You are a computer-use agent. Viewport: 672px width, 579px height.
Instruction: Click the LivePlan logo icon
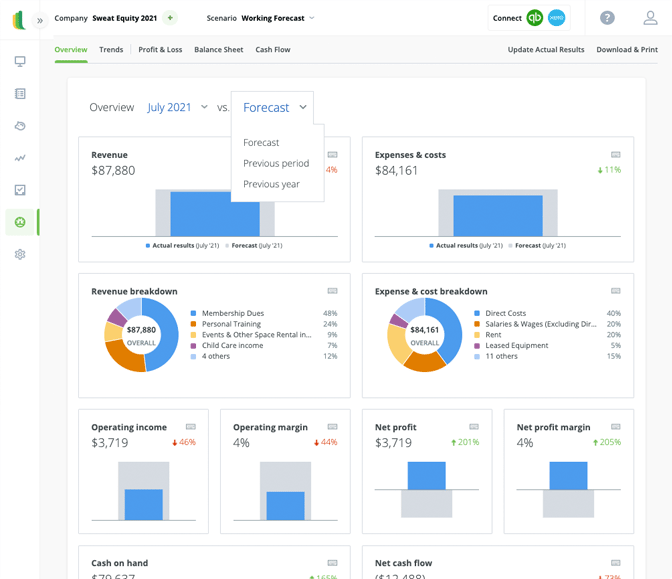19,20
